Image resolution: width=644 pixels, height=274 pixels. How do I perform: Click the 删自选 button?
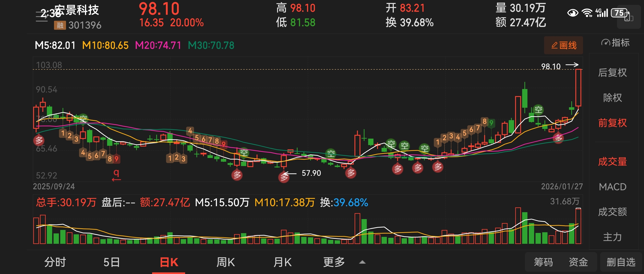coord(621,262)
